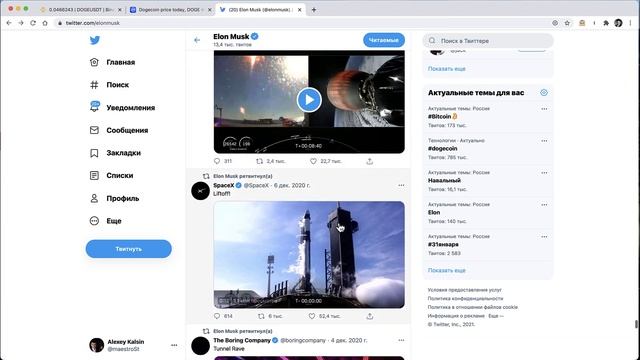Viewport: 640px width, 360px height.
Task: Click Alexey Kalsin account avatar
Action: (x=97, y=345)
